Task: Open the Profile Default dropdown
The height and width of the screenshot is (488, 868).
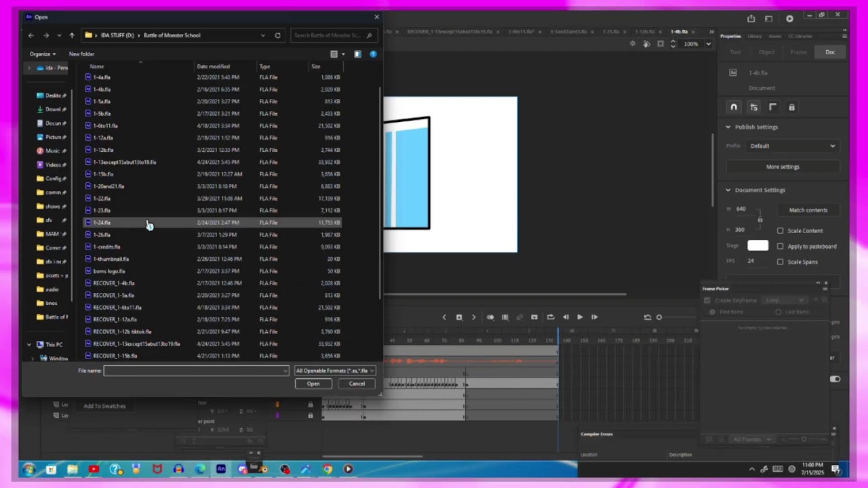Action: tap(793, 146)
